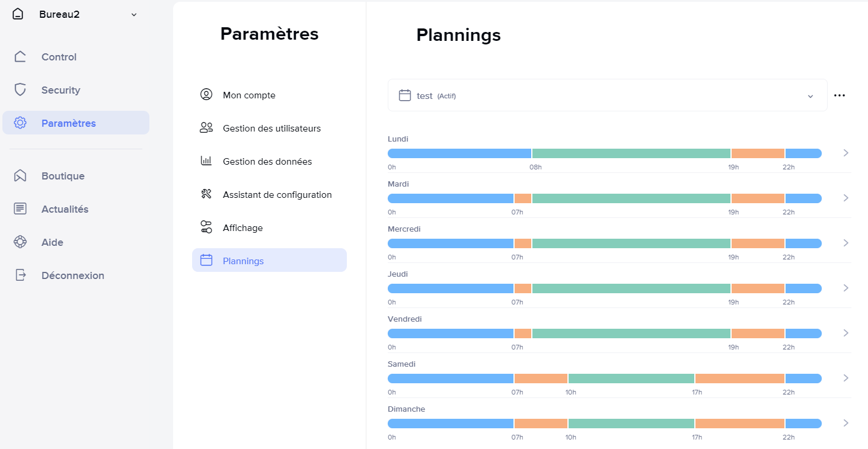This screenshot has height=449, width=868.
Task: Expand Dimanche schedule with its arrow
Action: (846, 423)
